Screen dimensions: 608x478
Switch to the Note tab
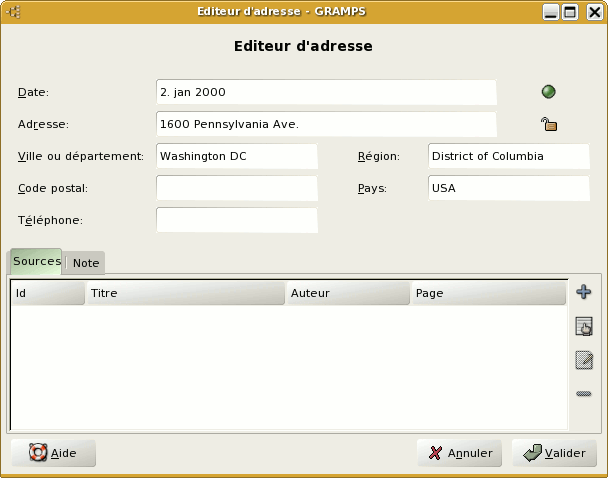tap(86, 263)
